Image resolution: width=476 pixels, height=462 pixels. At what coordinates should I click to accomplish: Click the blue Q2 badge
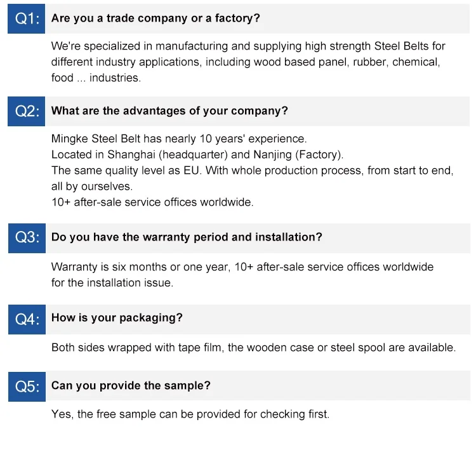coord(27,111)
